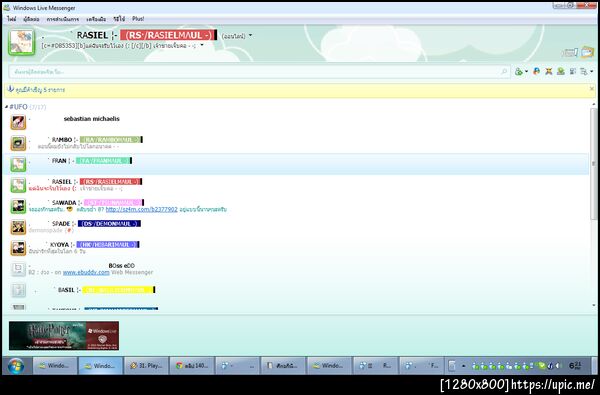
Task: Click RAMBO contact avatar
Action: [18, 143]
